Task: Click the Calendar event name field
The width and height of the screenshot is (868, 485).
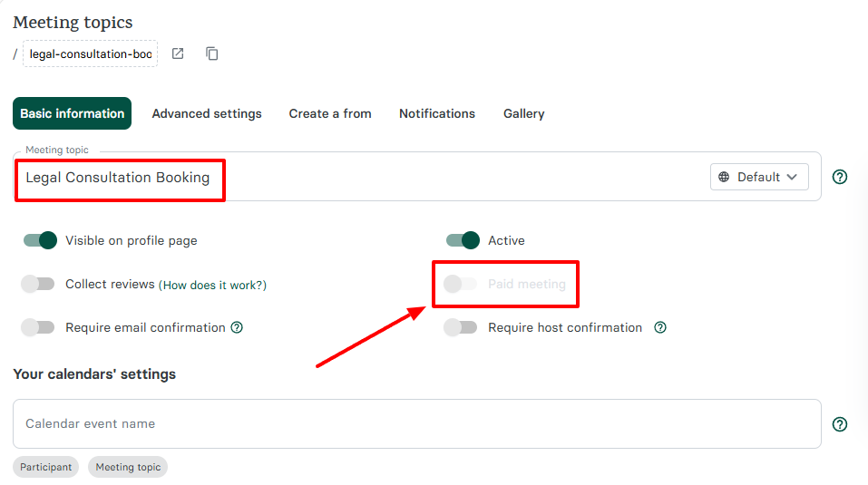Action: (417, 423)
